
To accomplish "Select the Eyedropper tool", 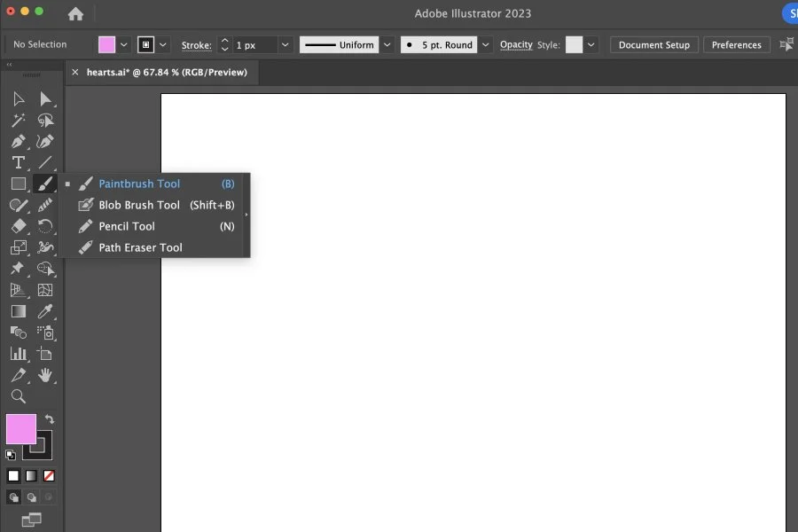I will (x=45, y=311).
